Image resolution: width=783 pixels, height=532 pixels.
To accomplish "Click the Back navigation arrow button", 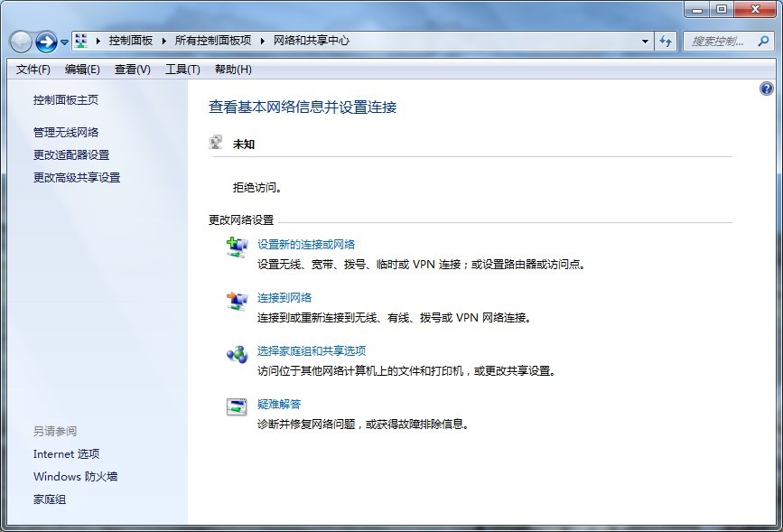I will pyautogui.click(x=22, y=42).
